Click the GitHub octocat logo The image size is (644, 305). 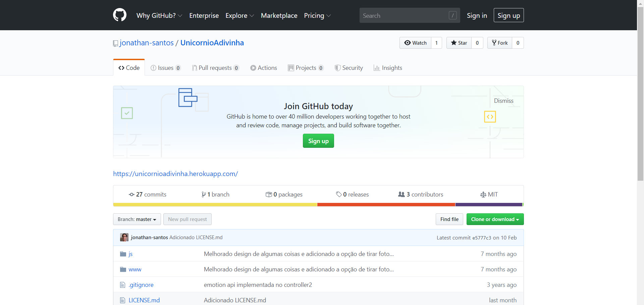[120, 15]
